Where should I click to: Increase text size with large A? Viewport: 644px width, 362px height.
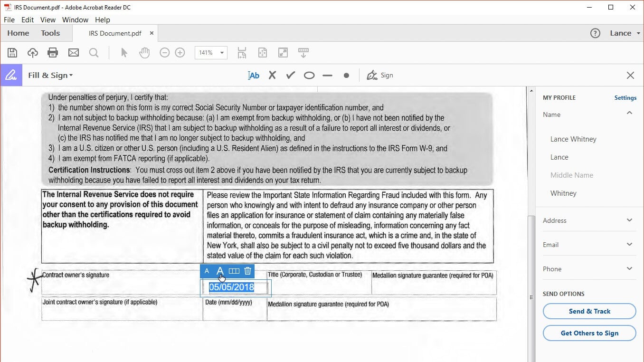click(x=220, y=271)
